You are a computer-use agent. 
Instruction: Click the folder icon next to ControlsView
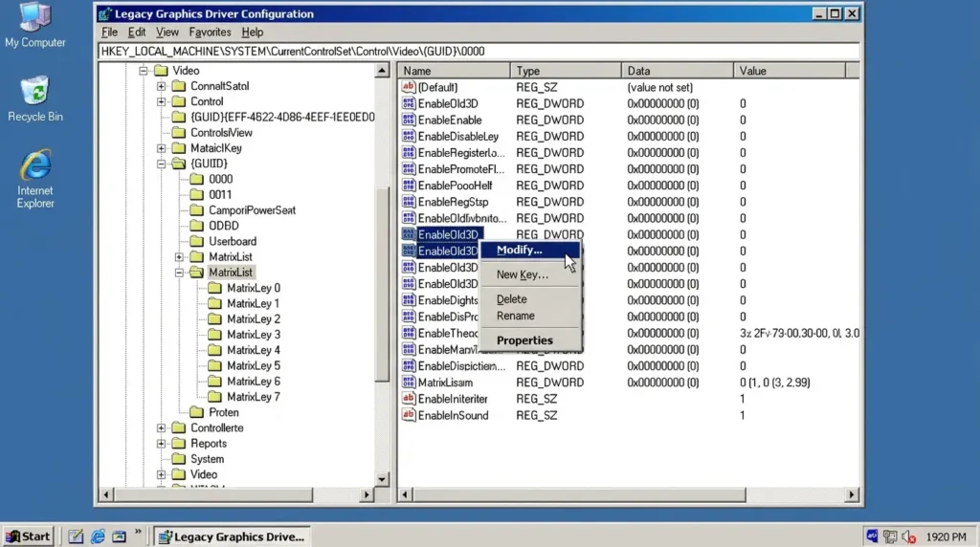click(x=179, y=132)
